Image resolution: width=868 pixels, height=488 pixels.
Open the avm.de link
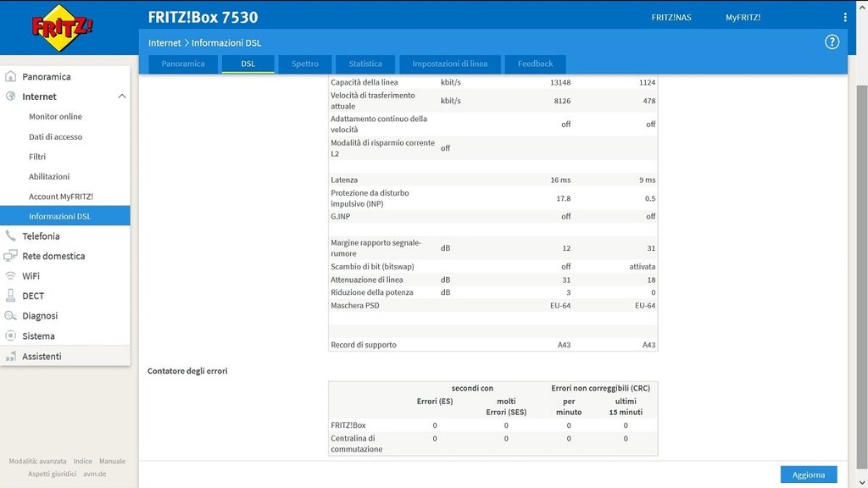(95, 474)
